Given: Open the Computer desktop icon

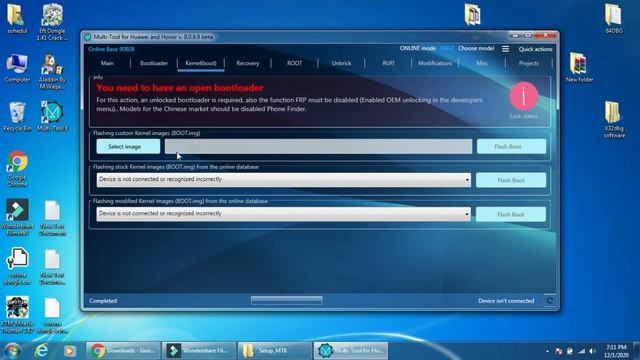Looking at the screenshot, I should 17,69.
